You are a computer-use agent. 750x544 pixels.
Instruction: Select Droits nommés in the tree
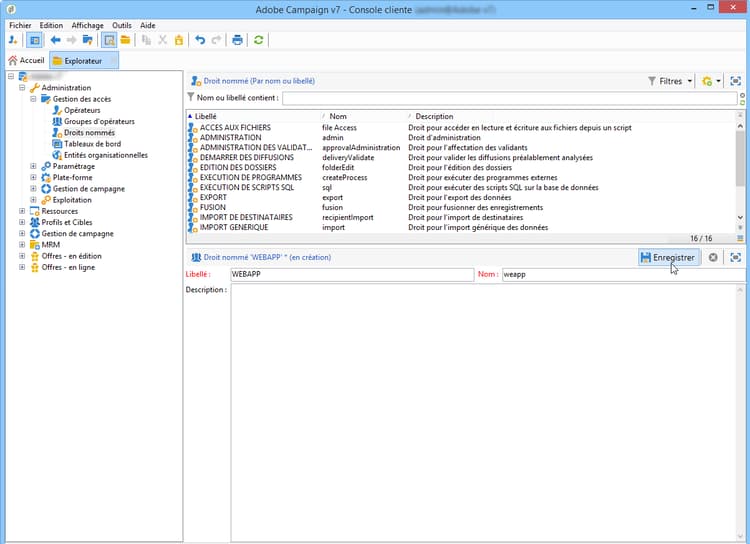[x=89, y=133]
